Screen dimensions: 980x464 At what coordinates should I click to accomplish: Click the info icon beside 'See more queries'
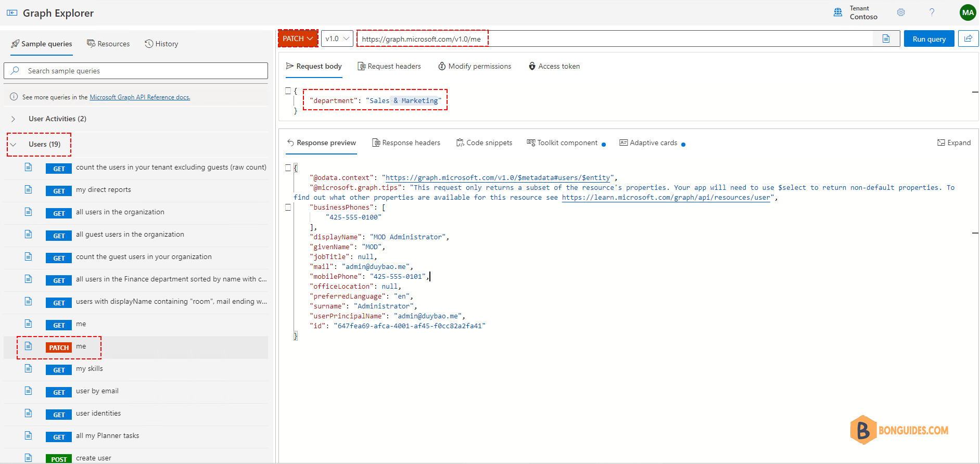(14, 97)
